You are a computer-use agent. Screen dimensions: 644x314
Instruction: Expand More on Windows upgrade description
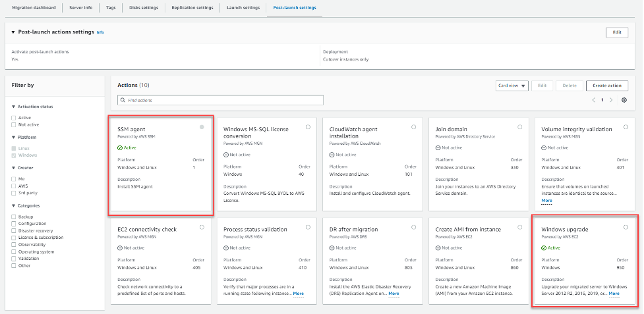(x=614, y=294)
